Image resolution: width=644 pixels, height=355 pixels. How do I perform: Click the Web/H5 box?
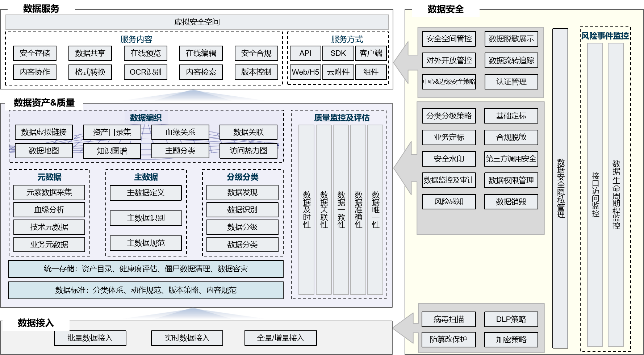(305, 72)
